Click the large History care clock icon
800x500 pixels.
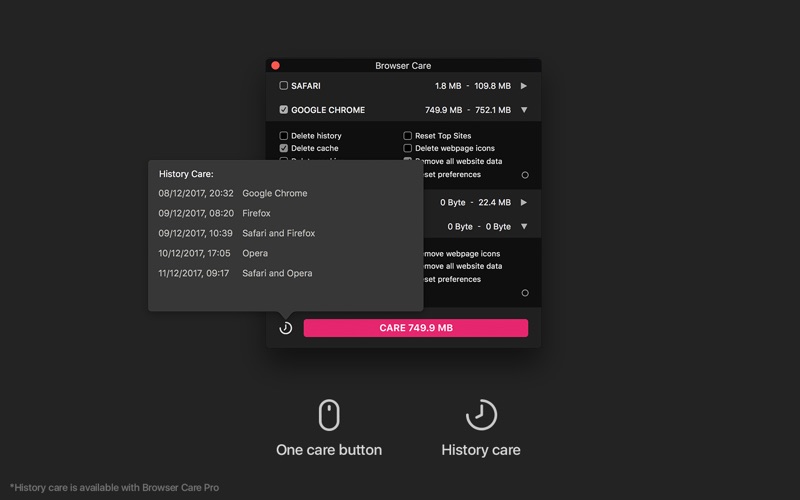pyautogui.click(x=481, y=415)
